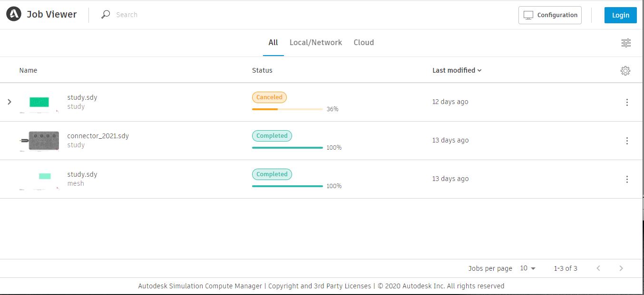Click the Login button
644x295 pixels.
(620, 15)
